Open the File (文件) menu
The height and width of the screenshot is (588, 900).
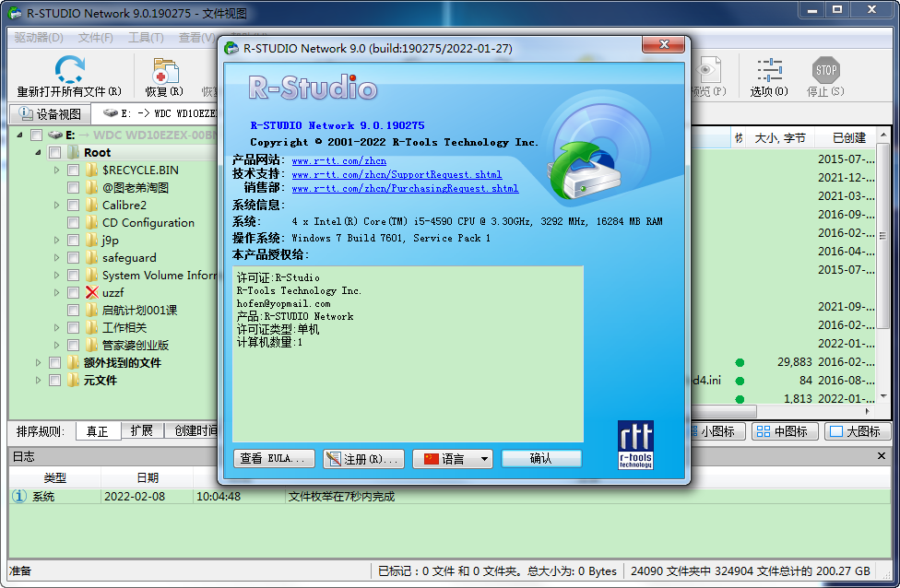(95, 37)
